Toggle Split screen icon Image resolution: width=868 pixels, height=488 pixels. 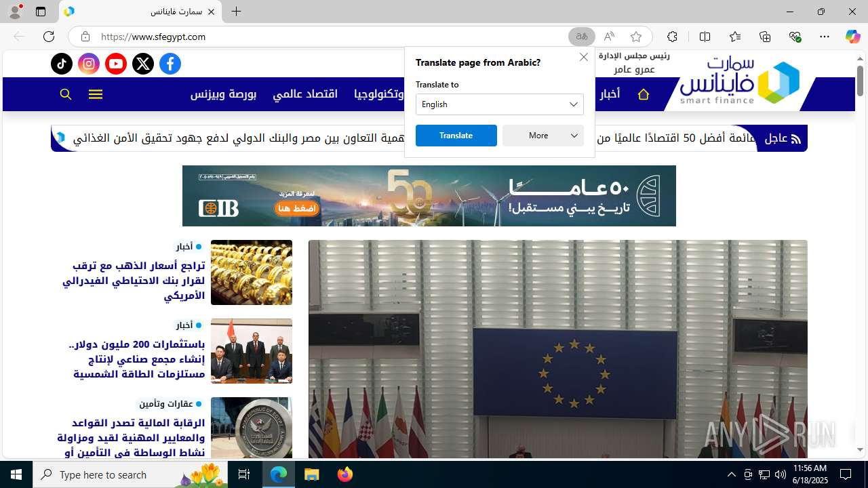click(705, 37)
